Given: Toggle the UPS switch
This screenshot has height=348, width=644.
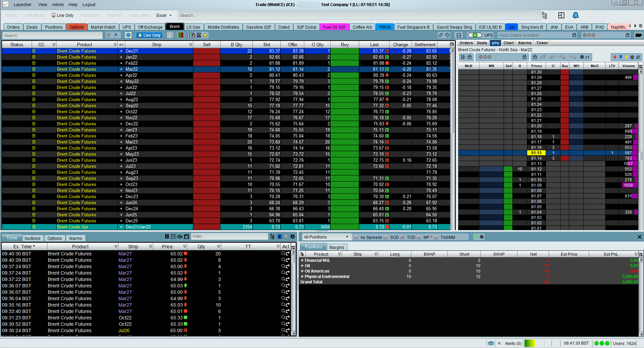Looking at the screenshot, I should pyautogui.click(x=475, y=35).
